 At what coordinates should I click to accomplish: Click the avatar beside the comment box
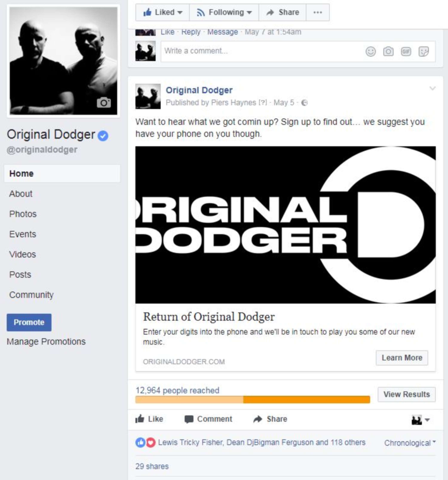pyautogui.click(x=145, y=51)
